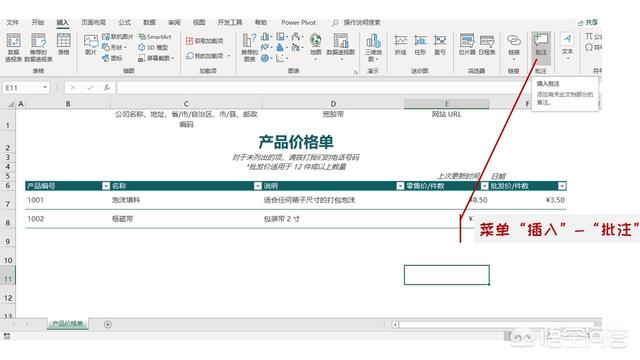Insert a line or area chart
640x360 pixels.
[x=266, y=47]
